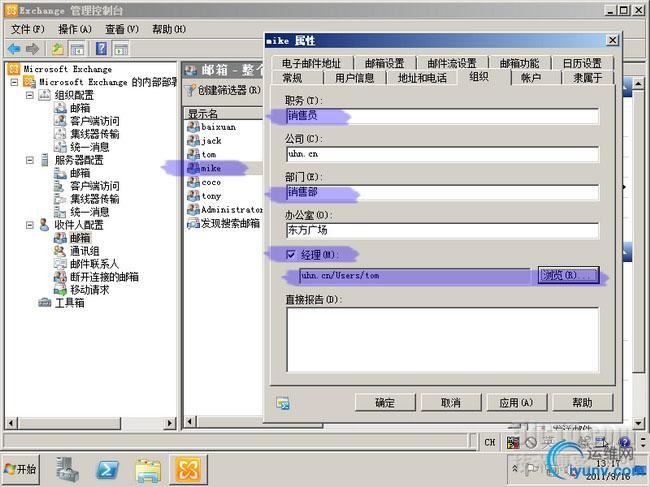
Task: Open the 文件(F) menu
Action: [x=27, y=29]
